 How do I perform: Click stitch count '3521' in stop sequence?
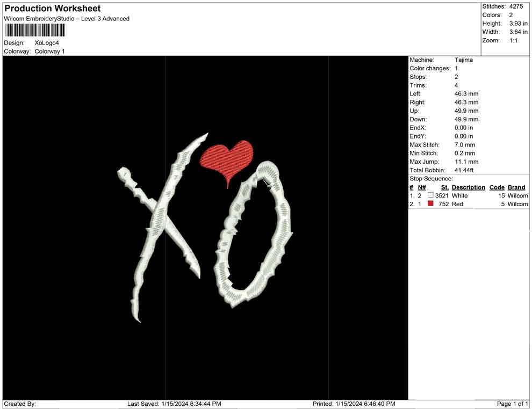point(442,195)
